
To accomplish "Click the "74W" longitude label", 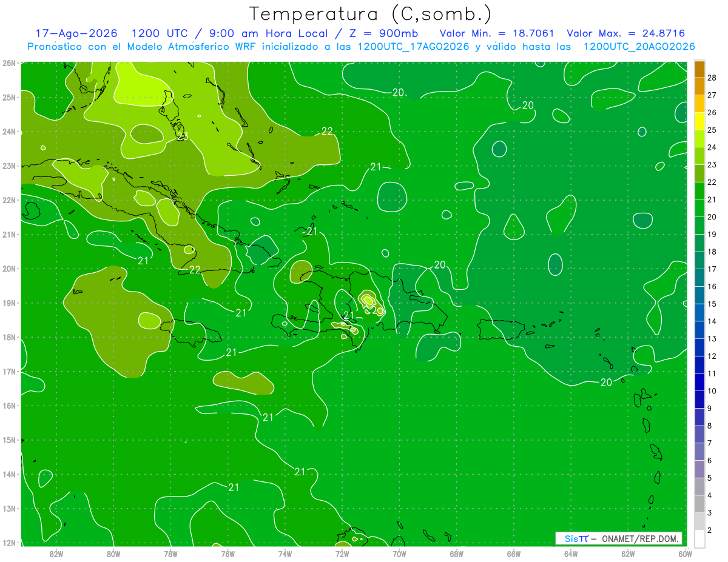I will click(x=285, y=554).
